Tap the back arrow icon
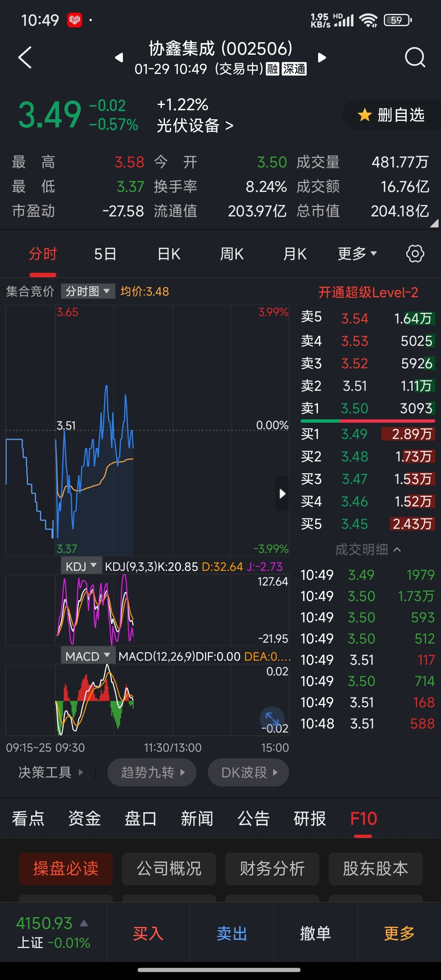The width and height of the screenshot is (441, 980). (x=25, y=58)
